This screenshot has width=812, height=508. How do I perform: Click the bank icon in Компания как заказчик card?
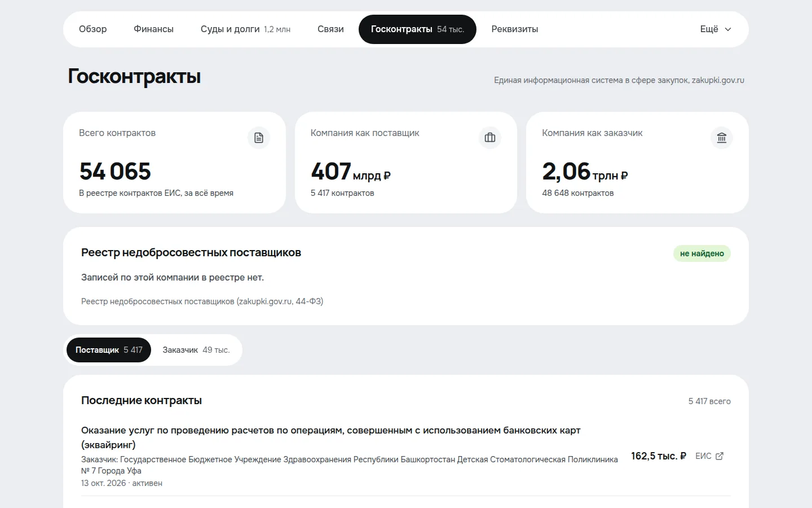(722, 138)
